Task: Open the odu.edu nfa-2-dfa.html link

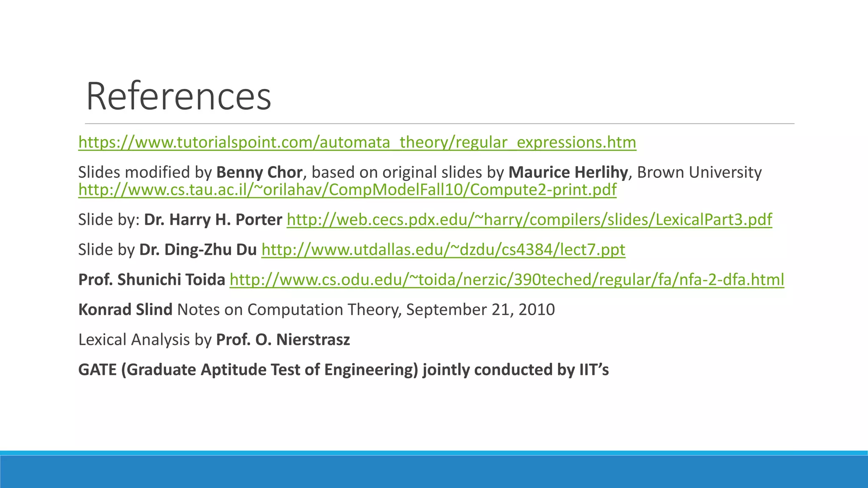Action: pos(506,280)
